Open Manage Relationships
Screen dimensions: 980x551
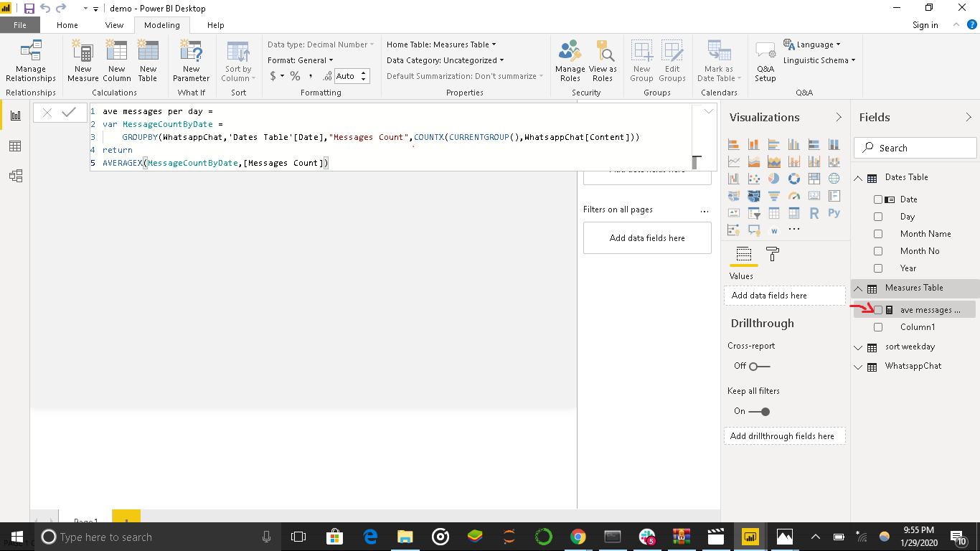click(31, 60)
